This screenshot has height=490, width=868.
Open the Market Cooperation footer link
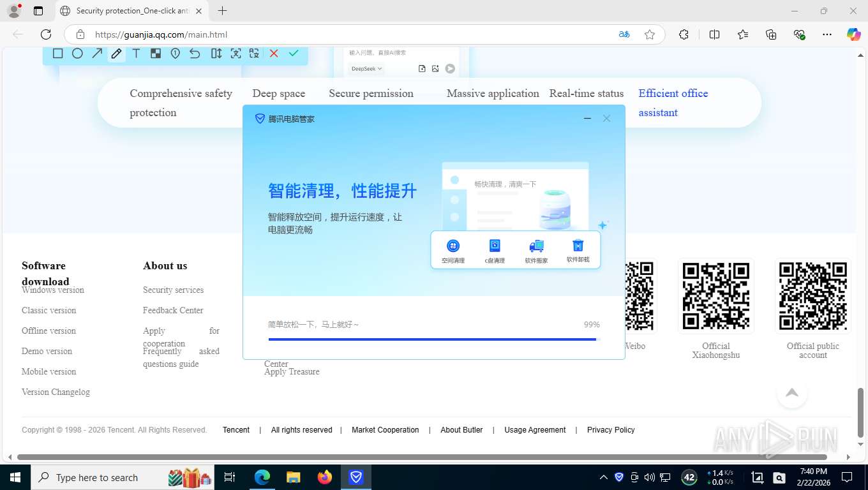(385, 430)
